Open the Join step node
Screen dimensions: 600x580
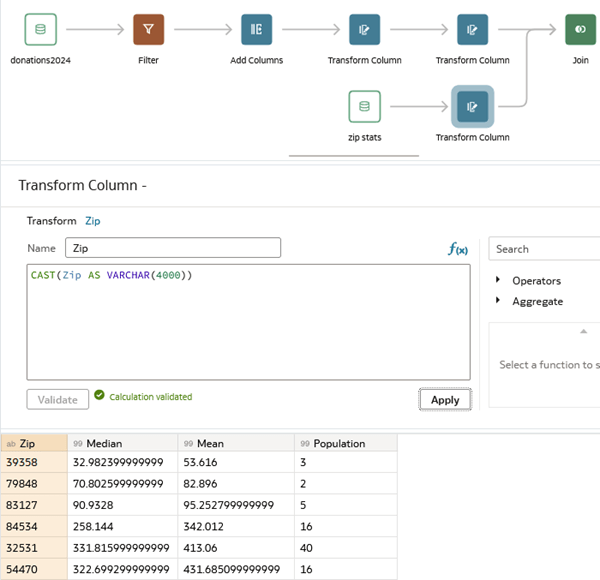coord(580,29)
